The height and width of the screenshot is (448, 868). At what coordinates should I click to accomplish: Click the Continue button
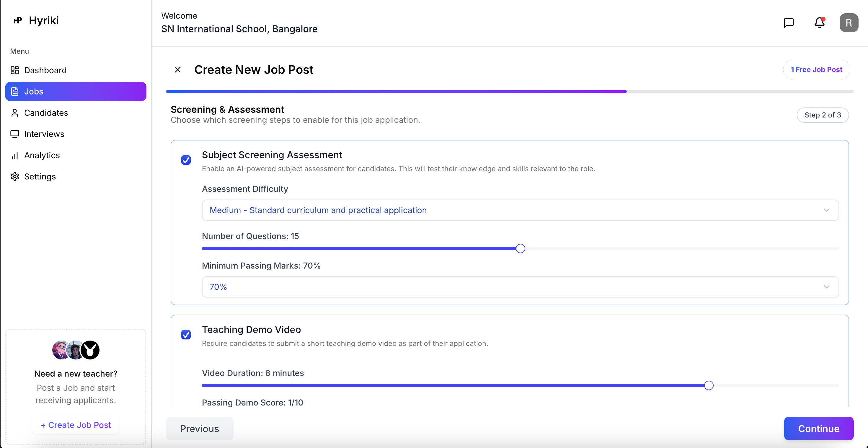tap(819, 429)
